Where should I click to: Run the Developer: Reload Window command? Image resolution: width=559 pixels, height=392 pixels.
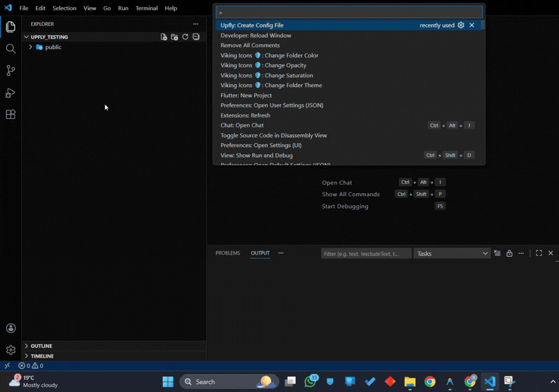point(255,35)
